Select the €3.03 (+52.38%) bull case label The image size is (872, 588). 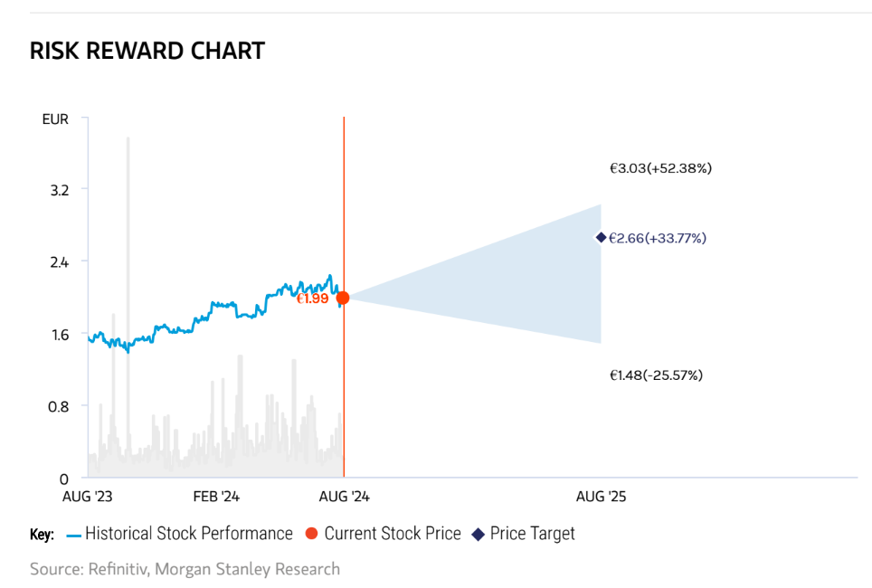pyautogui.click(x=660, y=168)
